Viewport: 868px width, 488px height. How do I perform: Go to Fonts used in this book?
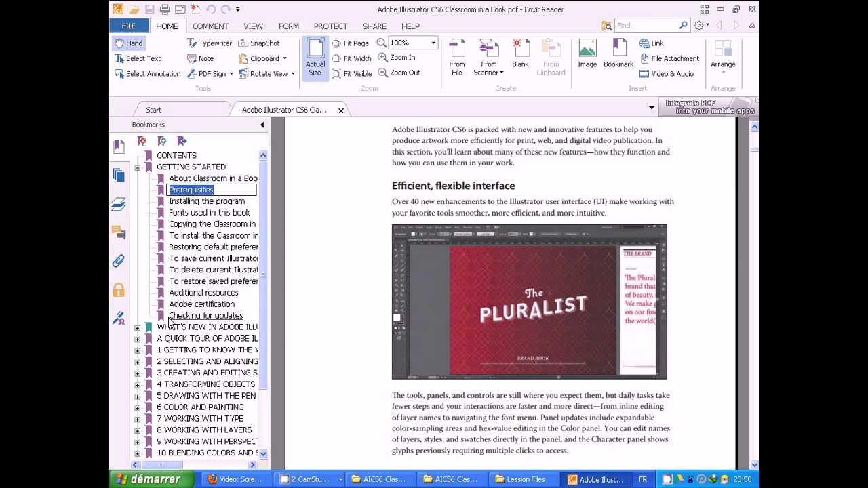click(209, 213)
